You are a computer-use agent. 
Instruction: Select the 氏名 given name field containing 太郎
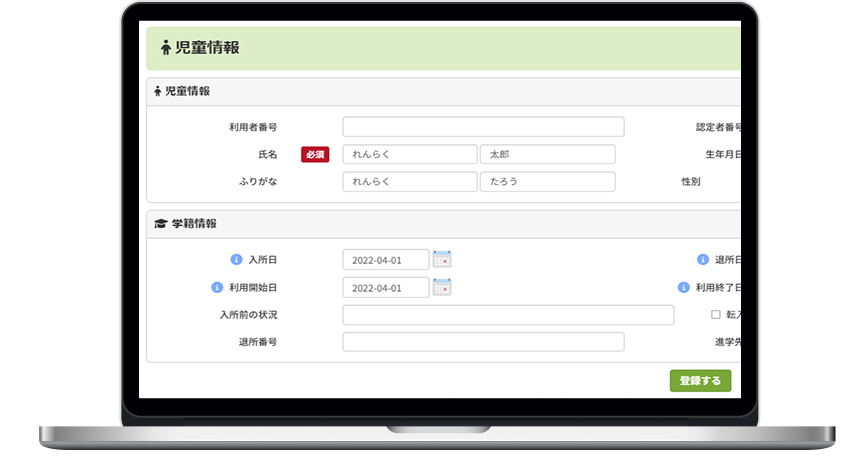(x=547, y=155)
